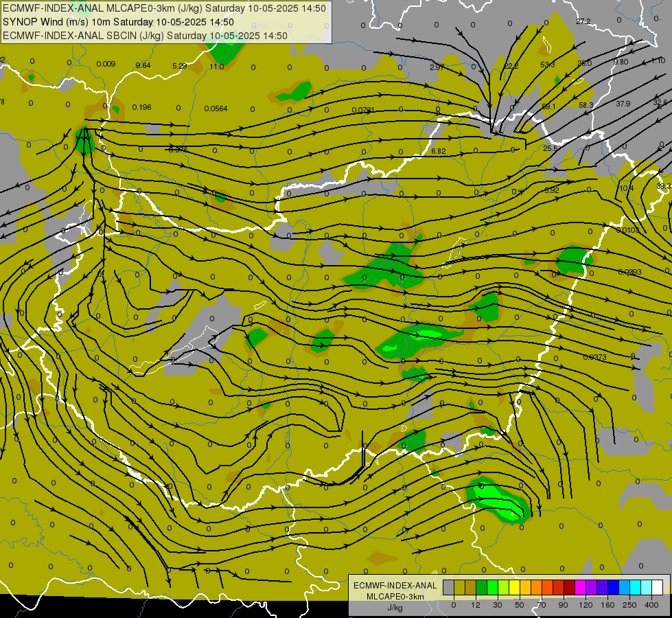Screen dimensions: 672x618
Task: Click the map value 39.3
Action: (x=664, y=186)
